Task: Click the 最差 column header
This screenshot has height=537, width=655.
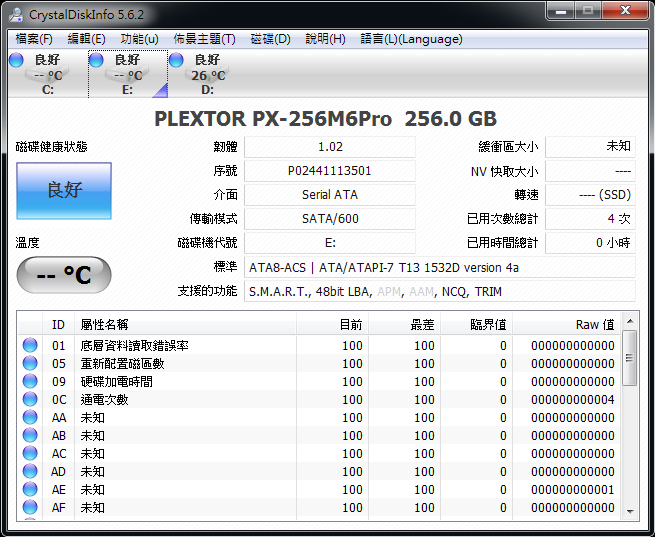Action: point(404,324)
